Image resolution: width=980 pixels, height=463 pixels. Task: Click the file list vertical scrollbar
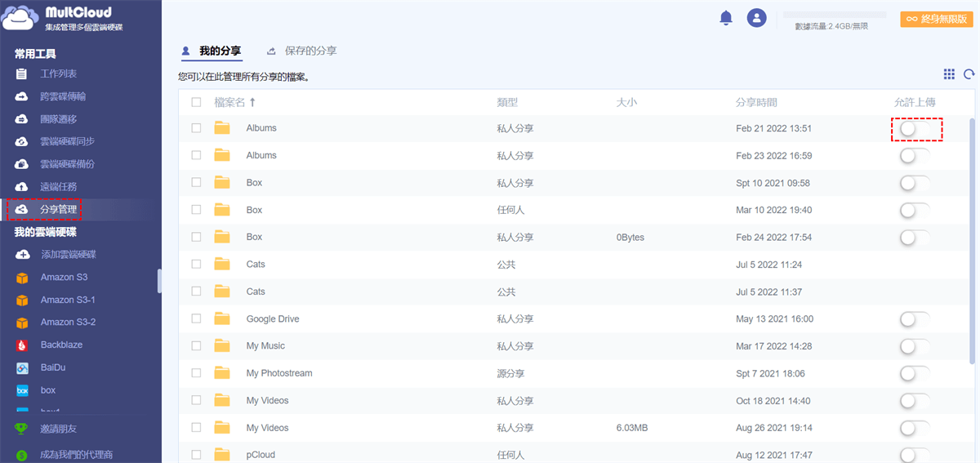972,241
